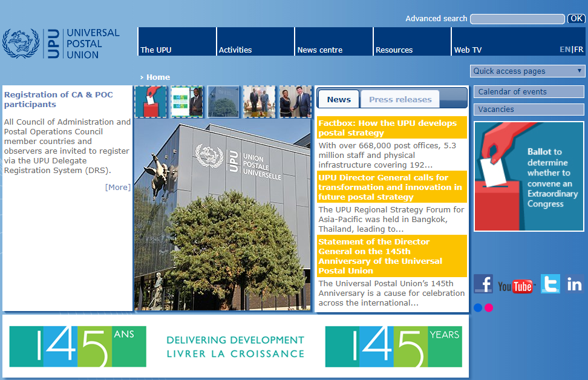Click into the search text field
The image size is (588, 380).
[x=517, y=19]
